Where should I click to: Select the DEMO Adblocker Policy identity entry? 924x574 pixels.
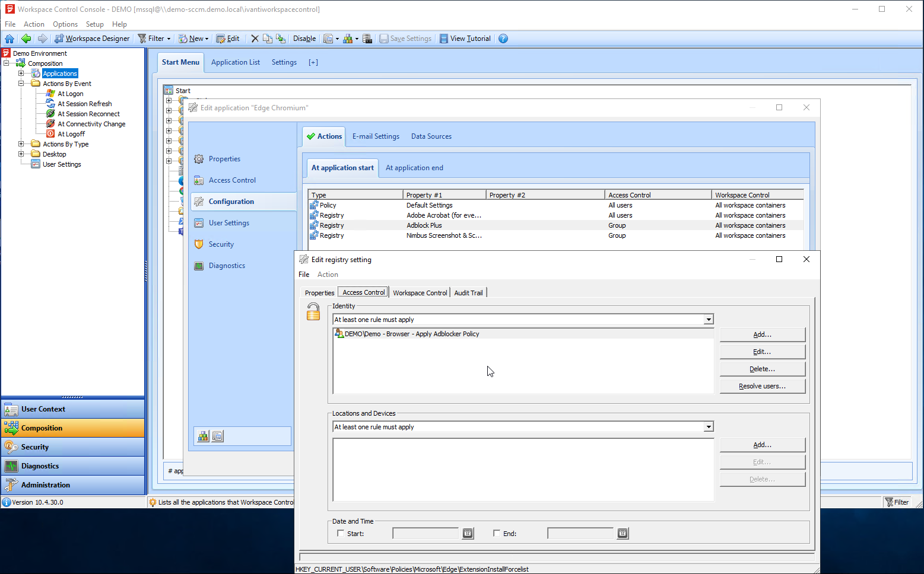click(x=412, y=334)
